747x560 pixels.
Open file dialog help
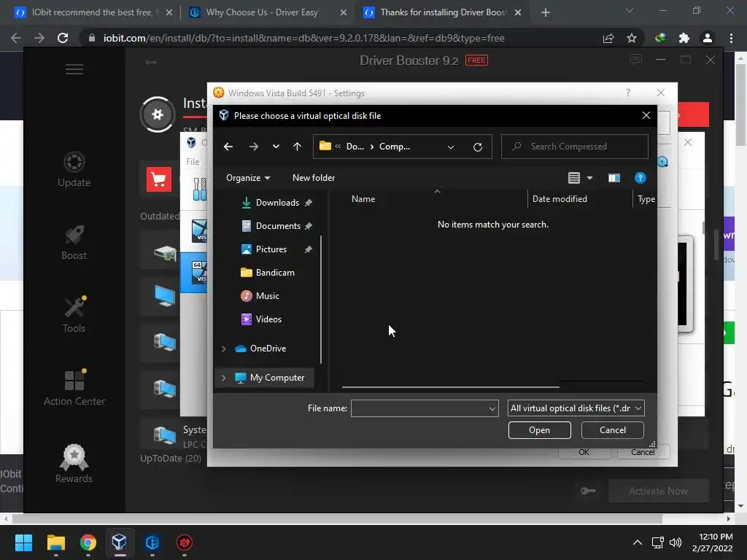click(640, 178)
